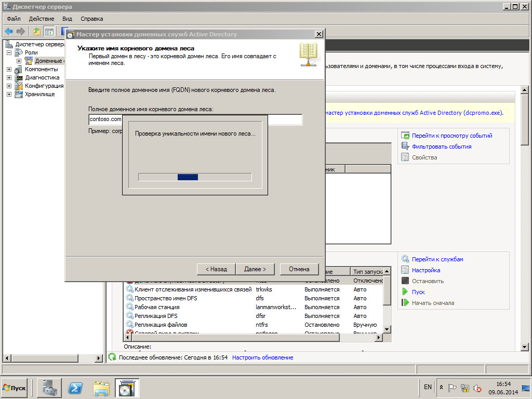Click the refresh icon beside Последнее обновление
This screenshot has width=532, height=399.
pos(112,357)
